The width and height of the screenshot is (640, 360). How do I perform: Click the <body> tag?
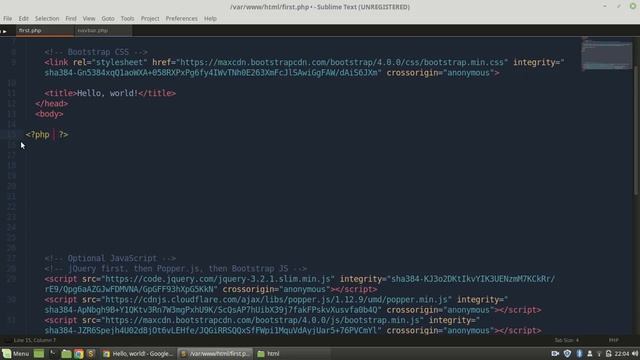49,114
